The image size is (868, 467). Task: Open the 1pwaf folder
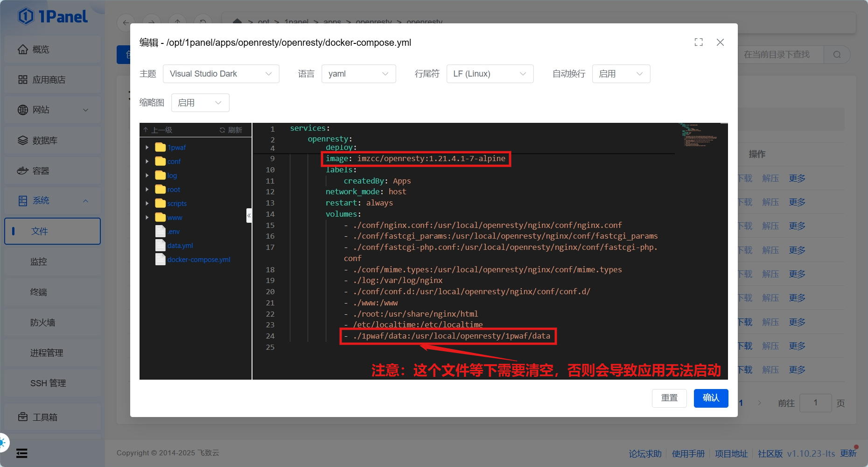point(176,148)
